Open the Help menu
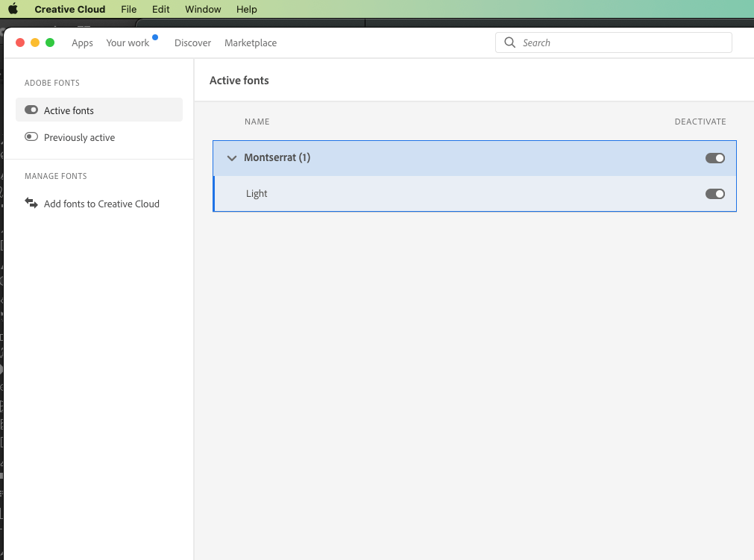 click(246, 9)
